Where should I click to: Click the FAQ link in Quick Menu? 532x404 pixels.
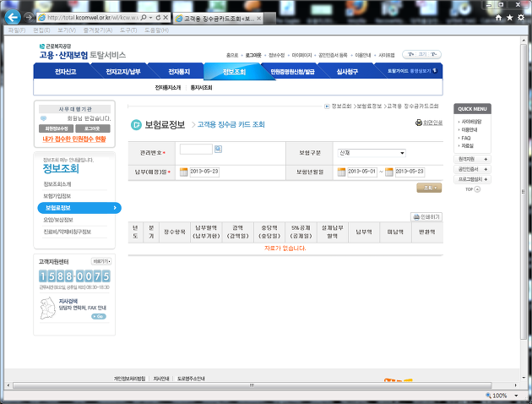coord(466,138)
